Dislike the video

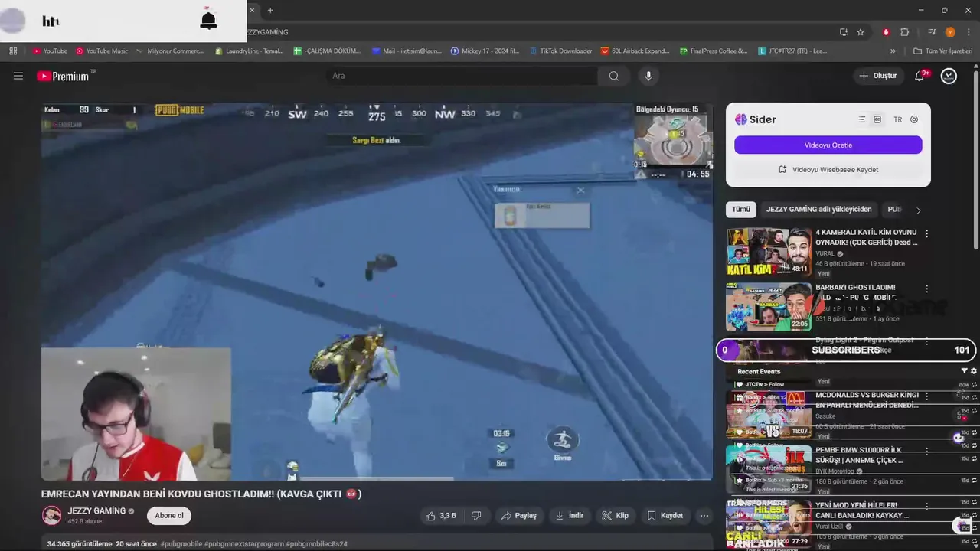[476, 515]
